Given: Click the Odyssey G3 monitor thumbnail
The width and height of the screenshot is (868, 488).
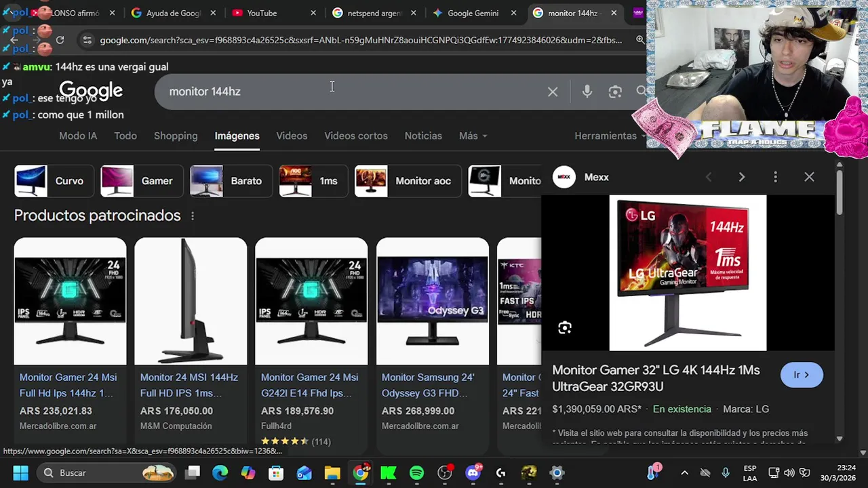Looking at the screenshot, I should [x=433, y=301].
